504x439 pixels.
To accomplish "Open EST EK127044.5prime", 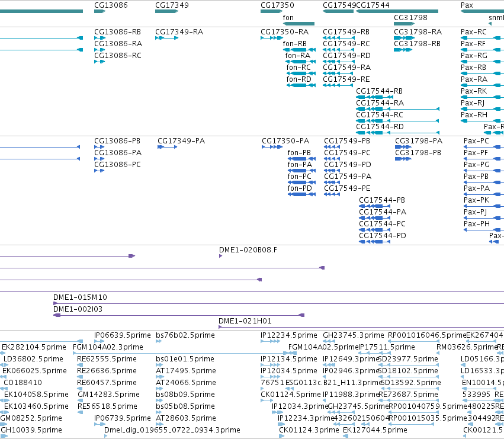I will [x=375, y=430].
